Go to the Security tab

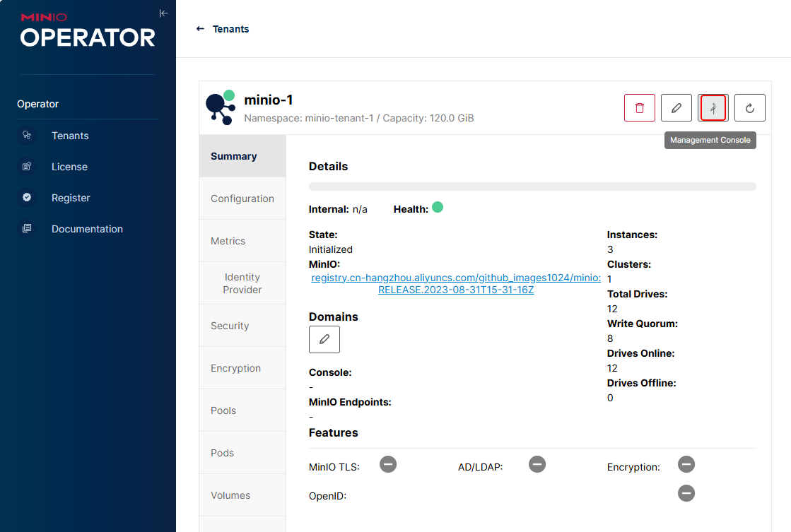pos(242,326)
